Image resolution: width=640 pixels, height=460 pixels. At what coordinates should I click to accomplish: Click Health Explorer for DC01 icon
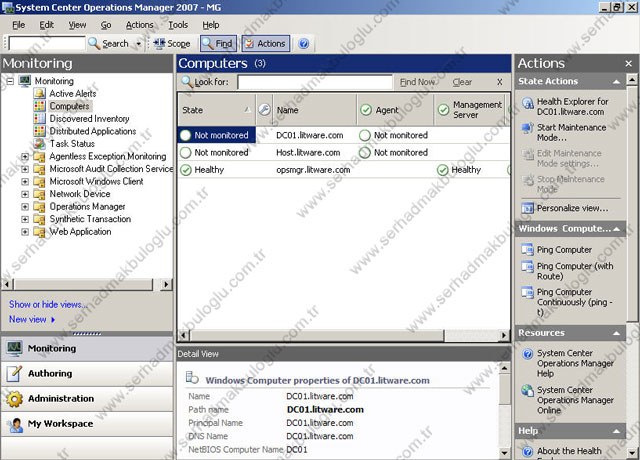[x=527, y=103]
